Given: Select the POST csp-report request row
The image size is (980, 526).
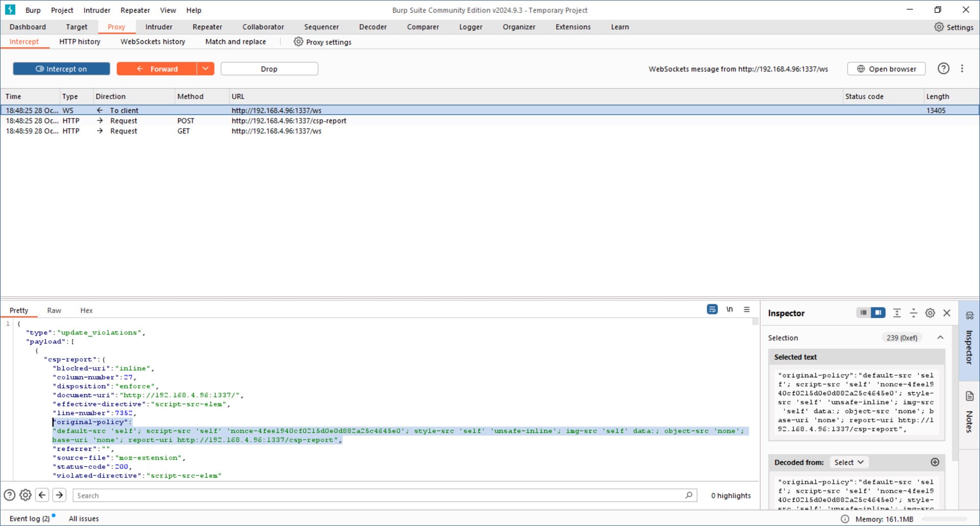Looking at the screenshot, I should (x=490, y=121).
